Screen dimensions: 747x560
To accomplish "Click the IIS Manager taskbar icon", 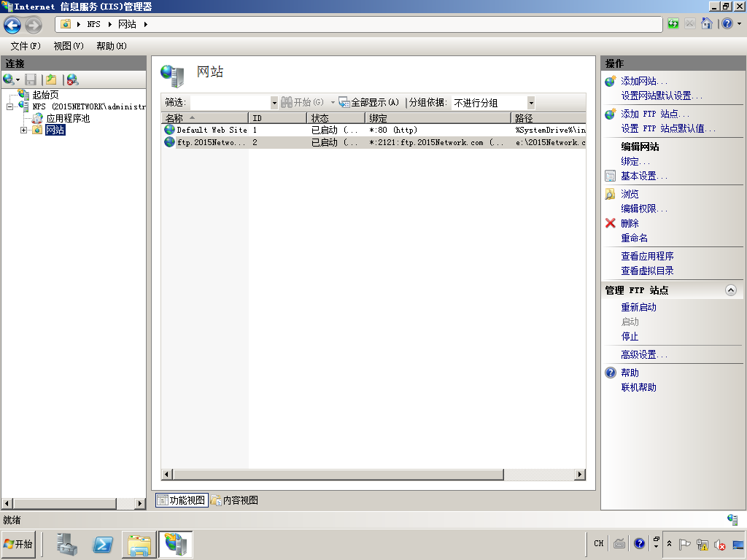I will 175,544.
